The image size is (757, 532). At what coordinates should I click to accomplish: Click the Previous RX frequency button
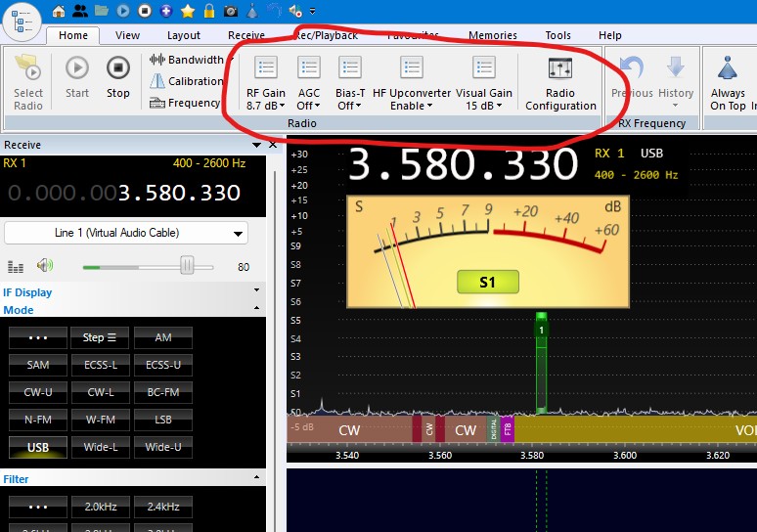[632, 77]
